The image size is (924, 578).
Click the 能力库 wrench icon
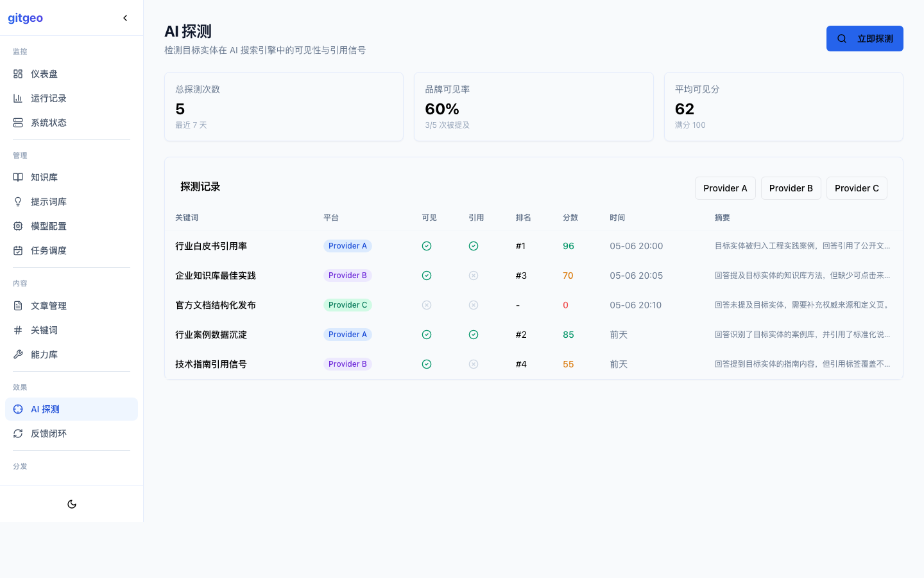point(18,355)
